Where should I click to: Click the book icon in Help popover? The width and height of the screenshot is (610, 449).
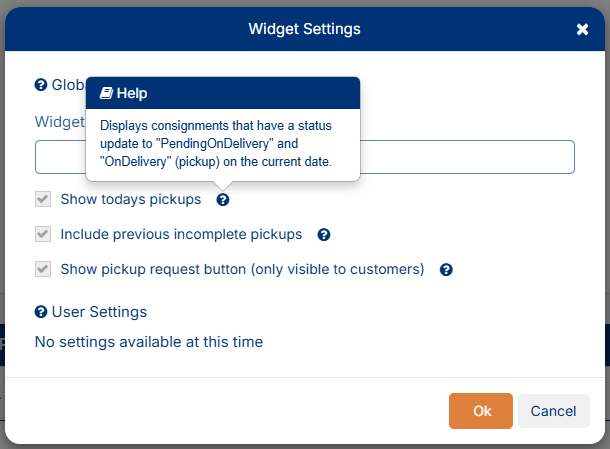tap(106, 93)
